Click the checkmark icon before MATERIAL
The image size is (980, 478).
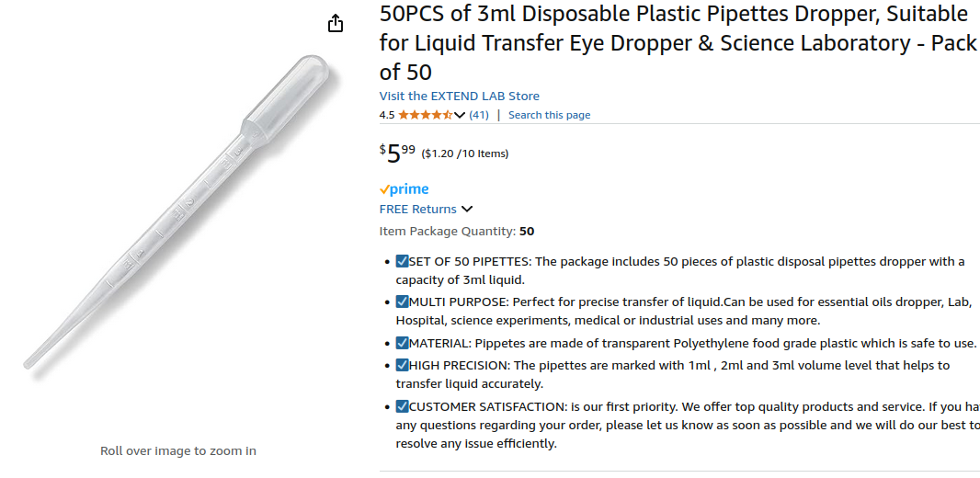click(x=403, y=343)
